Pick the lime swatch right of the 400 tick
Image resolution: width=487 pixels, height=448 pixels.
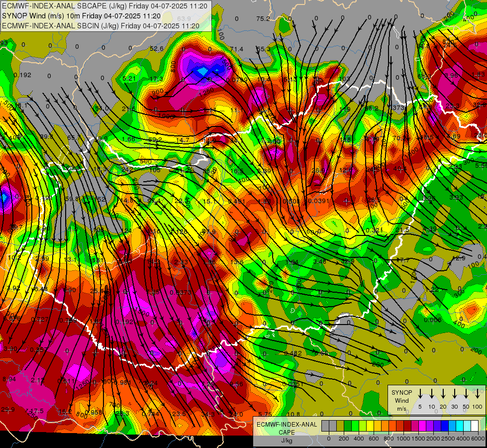pyautogui.click(x=363, y=426)
